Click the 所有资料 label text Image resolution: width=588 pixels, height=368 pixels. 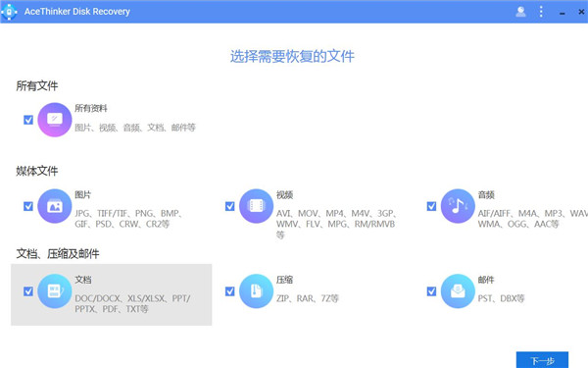click(x=91, y=109)
